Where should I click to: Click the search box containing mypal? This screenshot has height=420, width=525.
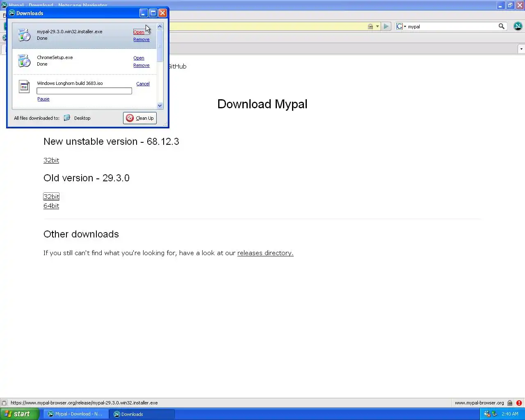coord(451,26)
